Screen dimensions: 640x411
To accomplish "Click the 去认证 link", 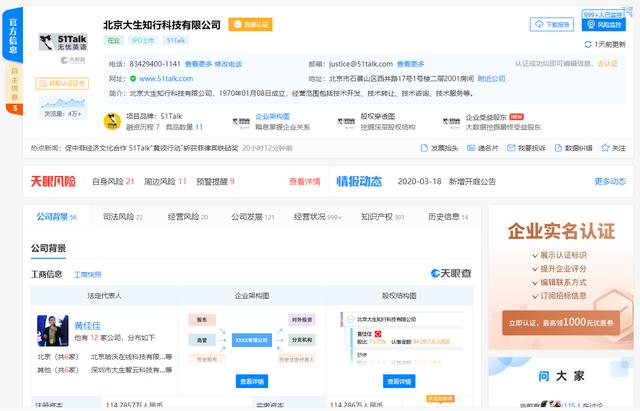I will [x=607, y=64].
